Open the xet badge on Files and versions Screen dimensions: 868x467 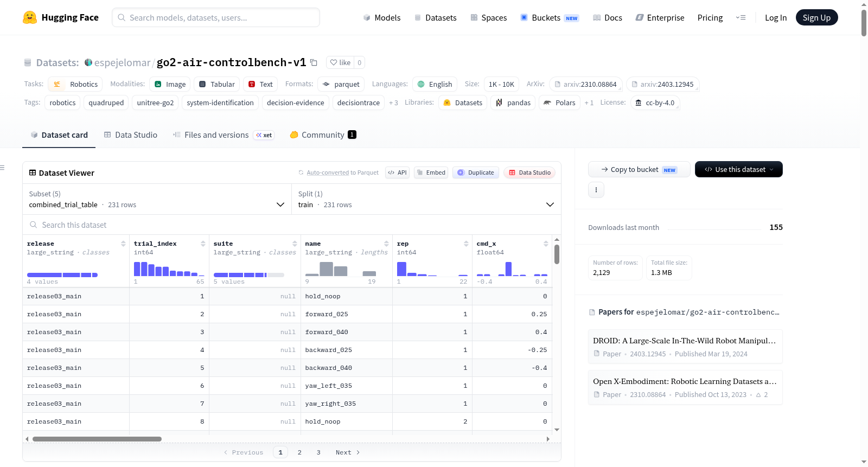[264, 135]
